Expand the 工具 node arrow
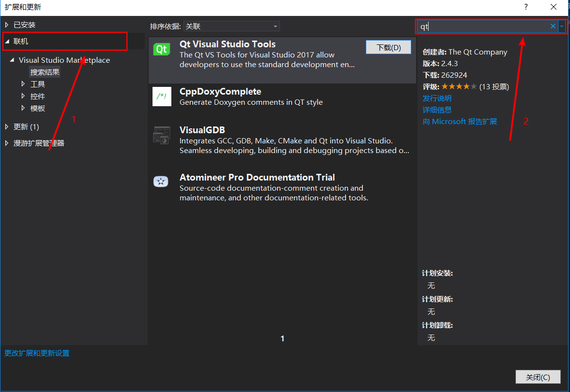The image size is (570, 392). [x=23, y=84]
